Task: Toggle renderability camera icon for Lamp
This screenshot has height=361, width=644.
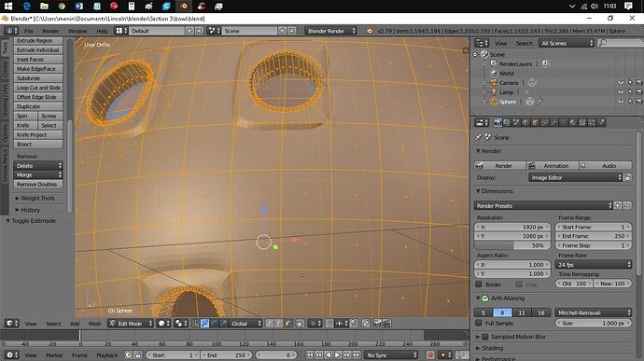Action: [x=639, y=92]
